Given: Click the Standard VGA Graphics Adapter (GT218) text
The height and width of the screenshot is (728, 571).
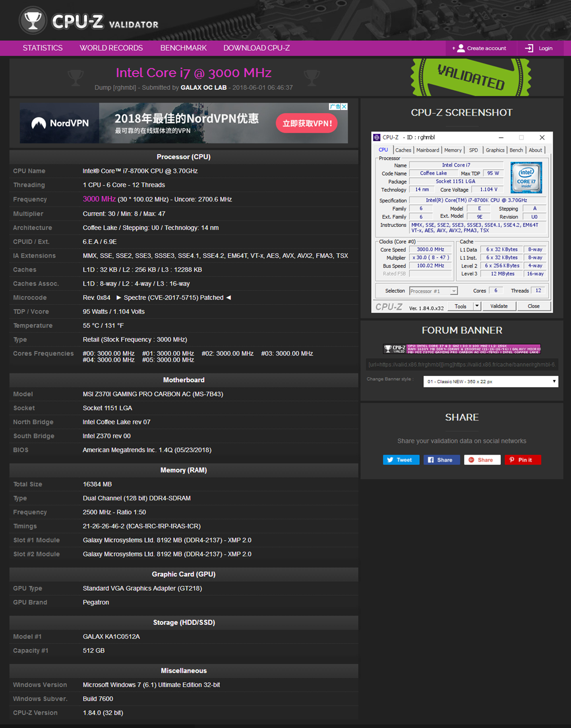Looking at the screenshot, I should pos(142,588).
